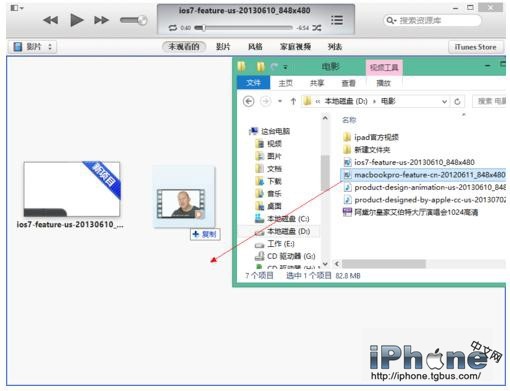Open the 文件 tab in Explorer ribbon
The height and width of the screenshot is (391, 510).
coord(253,83)
